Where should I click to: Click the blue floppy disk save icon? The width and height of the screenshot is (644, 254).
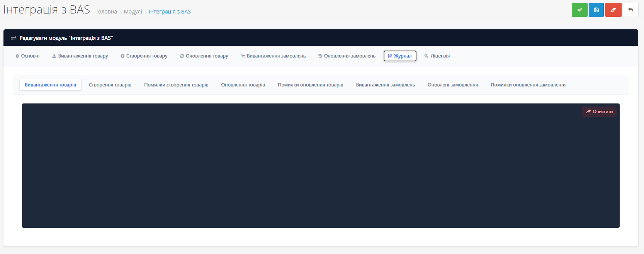(x=596, y=10)
